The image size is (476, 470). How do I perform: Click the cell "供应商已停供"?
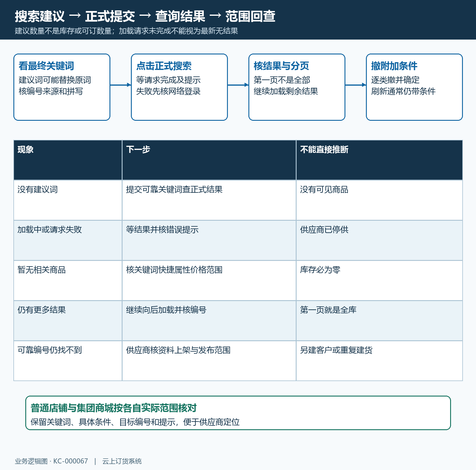[380, 240]
